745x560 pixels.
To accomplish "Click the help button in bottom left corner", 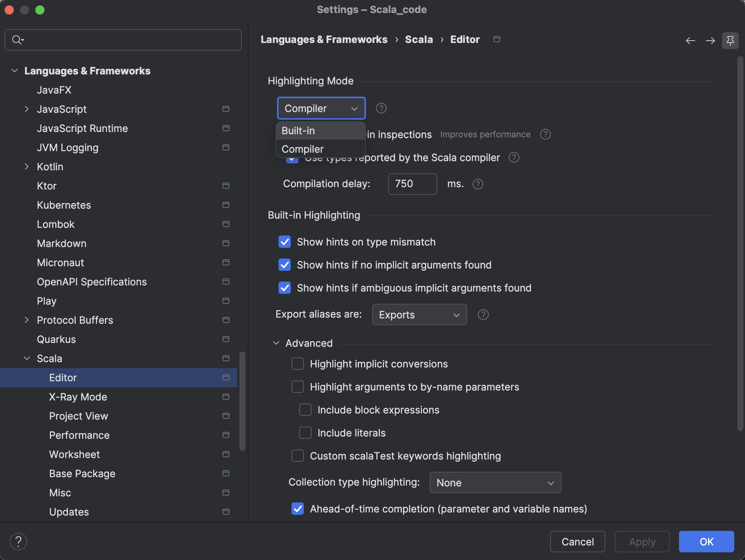I will click(18, 542).
